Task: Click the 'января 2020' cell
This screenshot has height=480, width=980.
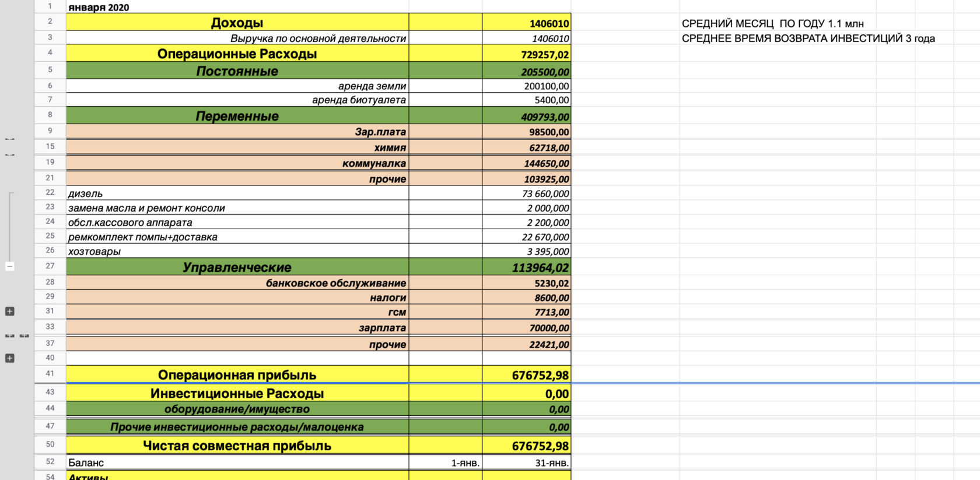Action: pyautogui.click(x=237, y=7)
